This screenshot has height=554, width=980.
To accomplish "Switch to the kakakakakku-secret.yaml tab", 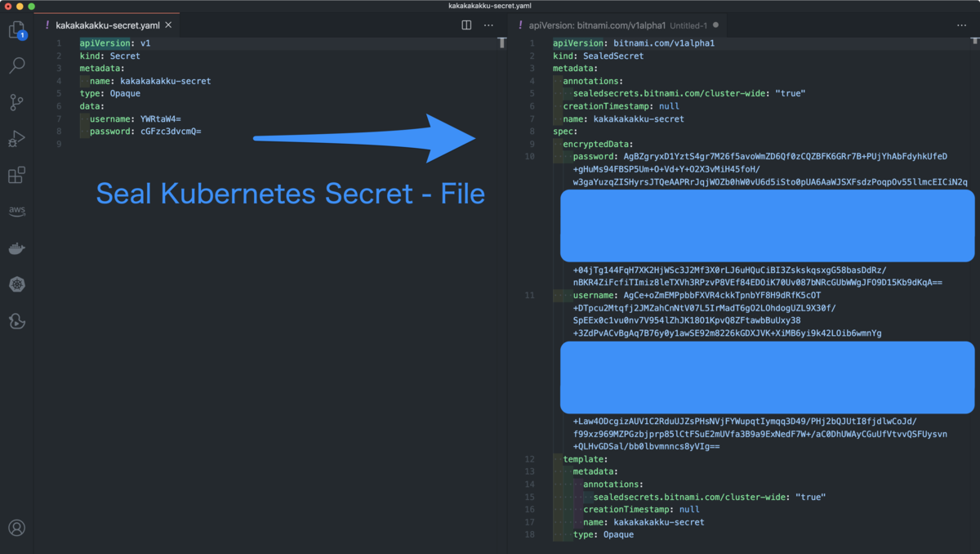I will tap(106, 25).
